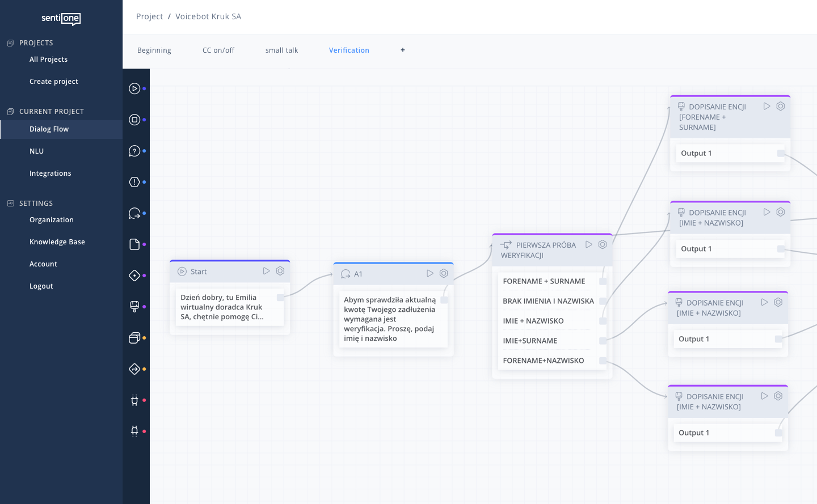Click the Create project link
The height and width of the screenshot is (504, 817).
pos(53,81)
